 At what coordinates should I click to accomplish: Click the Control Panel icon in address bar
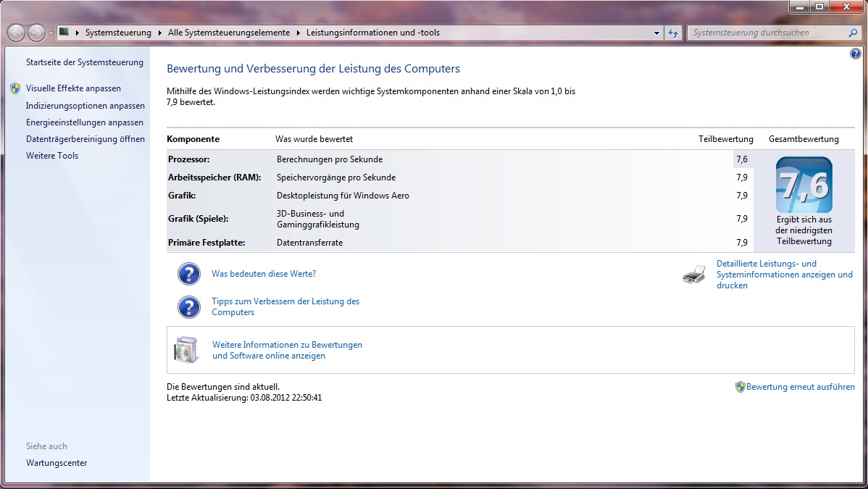pyautogui.click(x=64, y=32)
